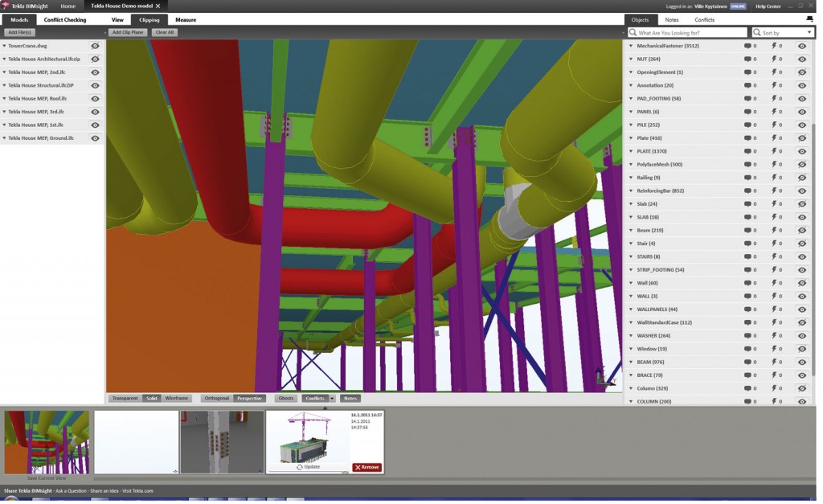Select the column close-up snapshot thumbnail
The width and height of the screenshot is (823, 504).
point(222,441)
